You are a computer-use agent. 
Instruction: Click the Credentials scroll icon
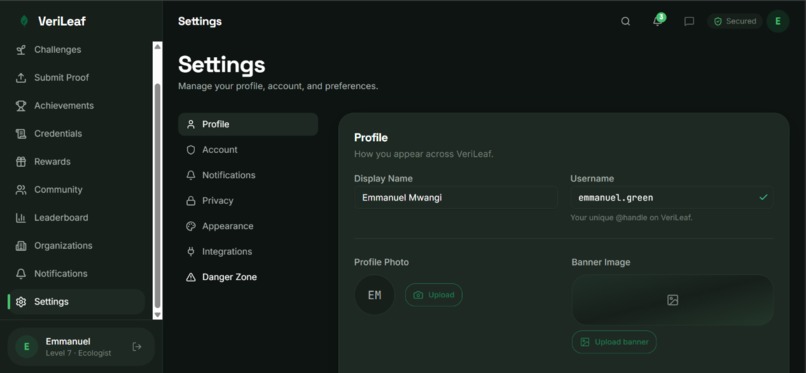click(x=21, y=134)
